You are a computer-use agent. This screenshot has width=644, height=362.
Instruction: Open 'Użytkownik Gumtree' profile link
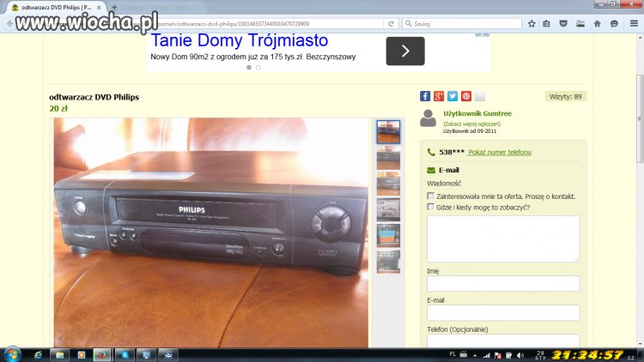coord(477,114)
